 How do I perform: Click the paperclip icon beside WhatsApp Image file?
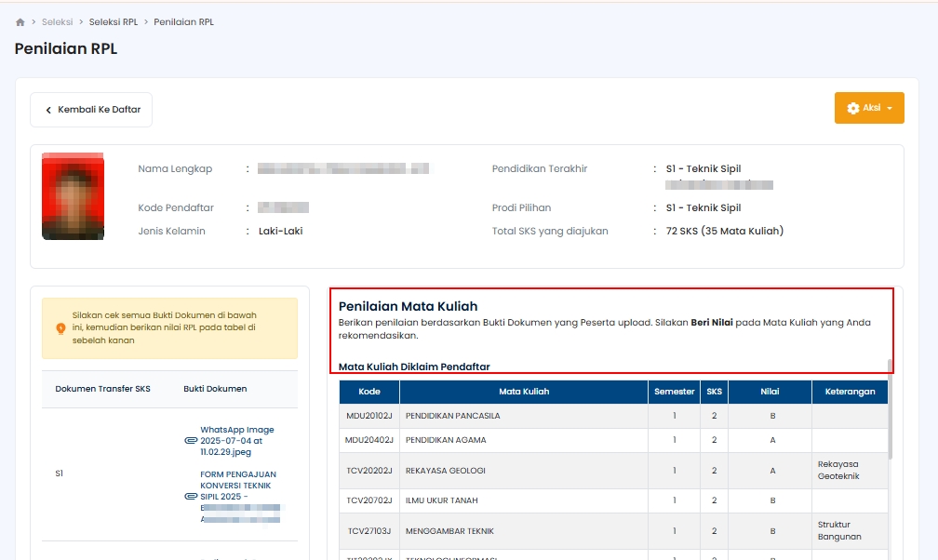[190, 441]
